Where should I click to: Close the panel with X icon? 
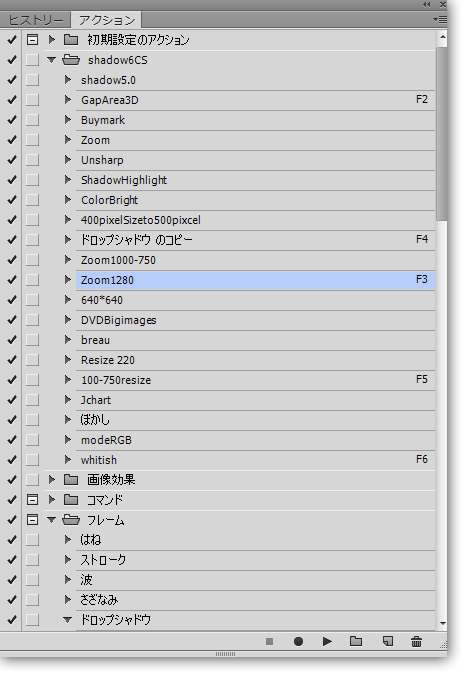pos(442,5)
